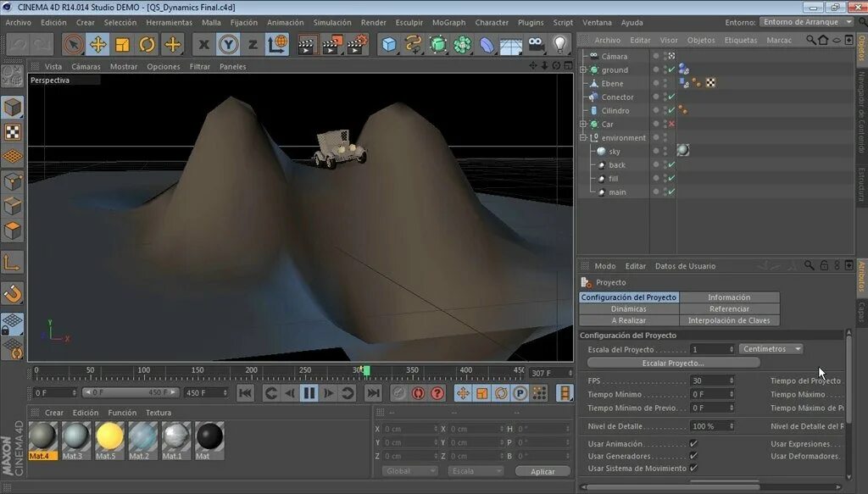Open the MoGraph menu

448,23
